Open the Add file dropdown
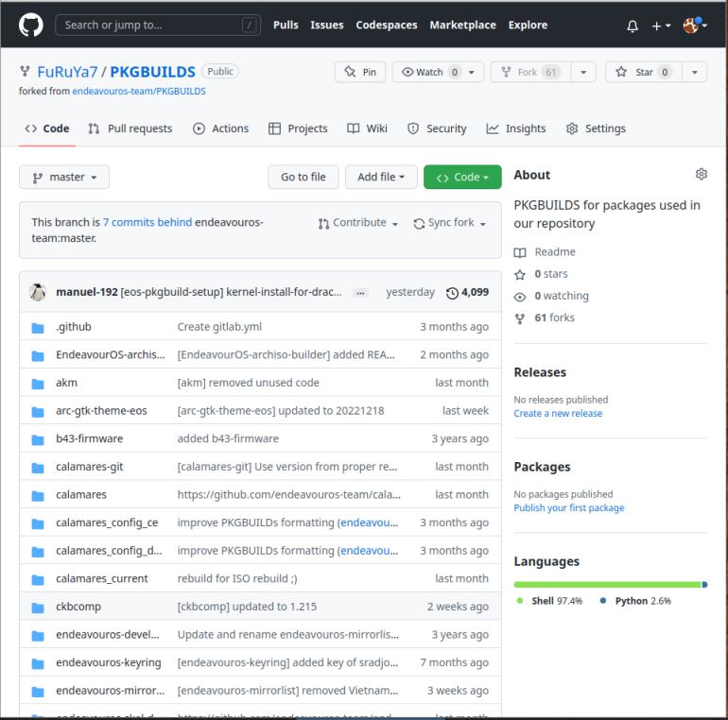 click(381, 178)
